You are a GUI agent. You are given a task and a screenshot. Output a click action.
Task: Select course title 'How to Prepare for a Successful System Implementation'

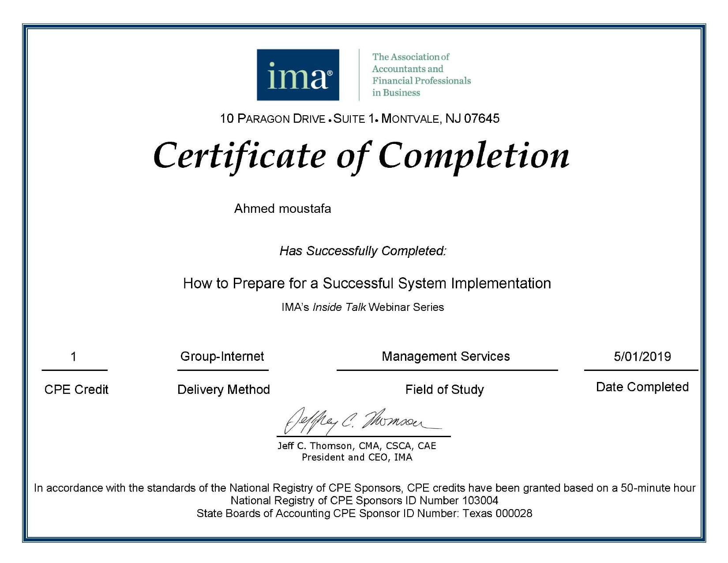coord(367,283)
